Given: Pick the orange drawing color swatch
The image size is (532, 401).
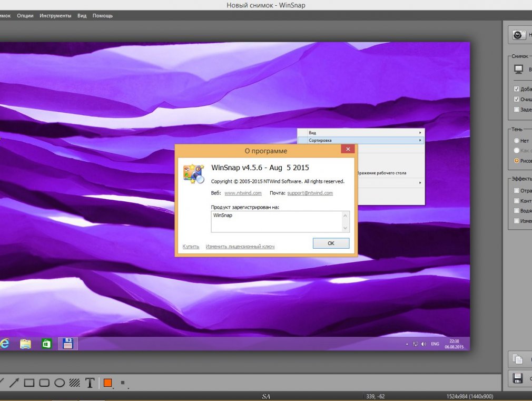Looking at the screenshot, I should pos(108,383).
